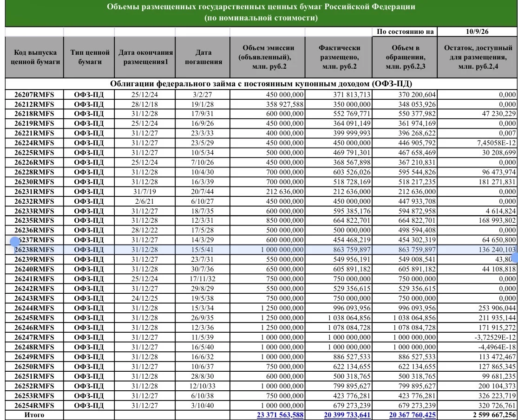
Task: Select ОФЗ-ПД type cell in 26238RMFS row
Action: click(x=89, y=250)
